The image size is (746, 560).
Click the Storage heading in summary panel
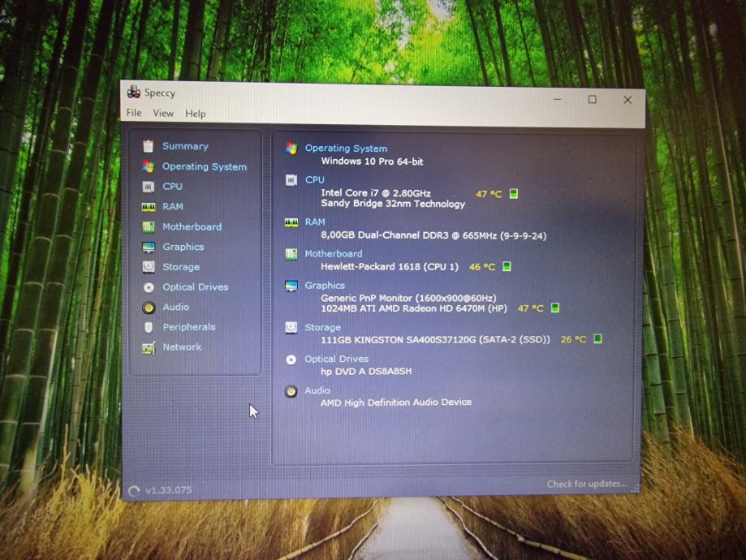(x=322, y=327)
